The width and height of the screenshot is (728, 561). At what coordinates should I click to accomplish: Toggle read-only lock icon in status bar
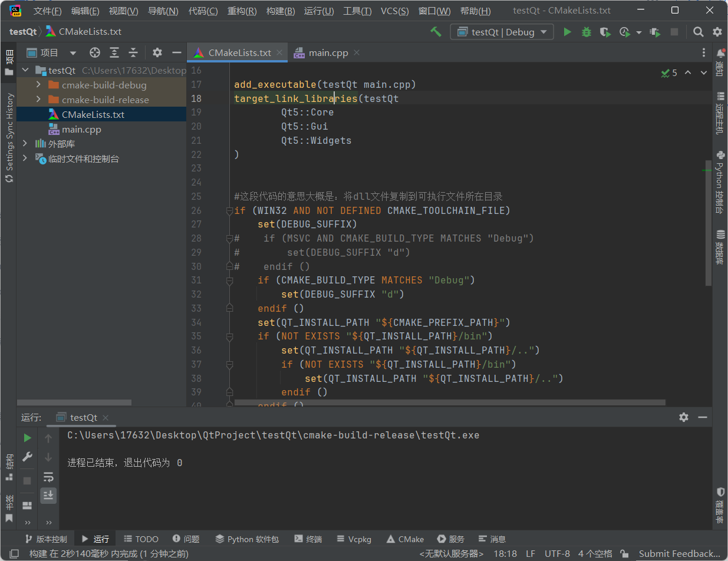pyautogui.click(x=625, y=554)
